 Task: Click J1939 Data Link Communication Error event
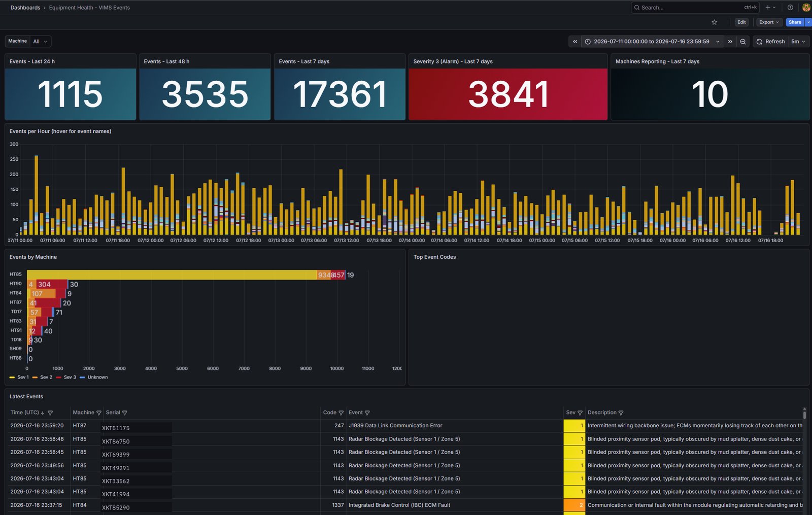395,426
